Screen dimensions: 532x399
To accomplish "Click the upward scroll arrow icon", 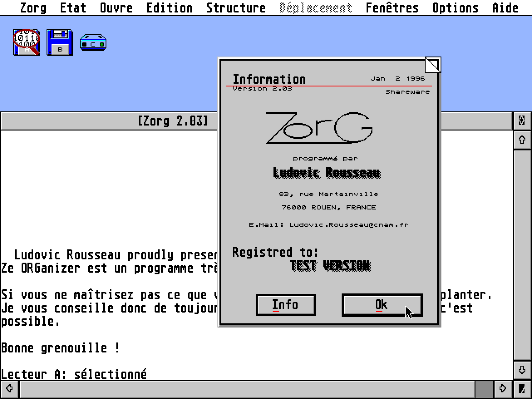I will coord(522,140).
